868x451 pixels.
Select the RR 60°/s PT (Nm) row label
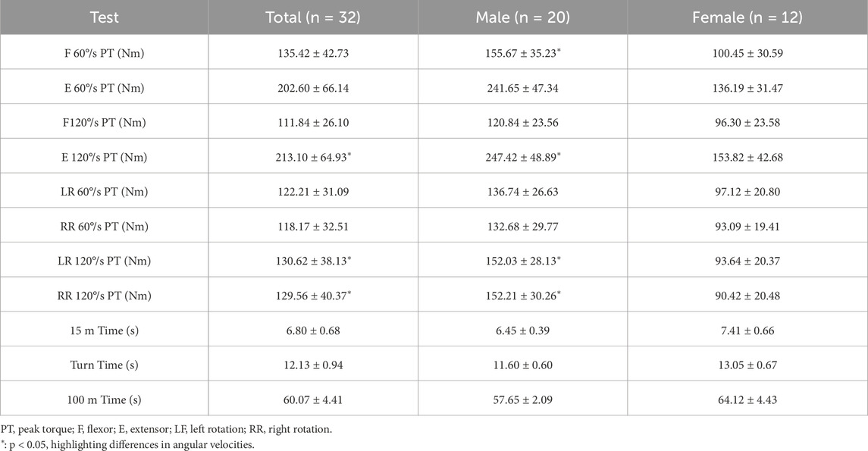point(104,227)
